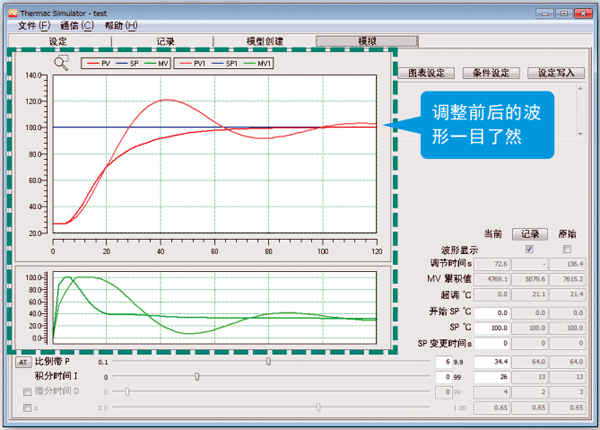This screenshot has width=600, height=430.
Task: Open the 帮助(H) menu
Action: pos(121,25)
